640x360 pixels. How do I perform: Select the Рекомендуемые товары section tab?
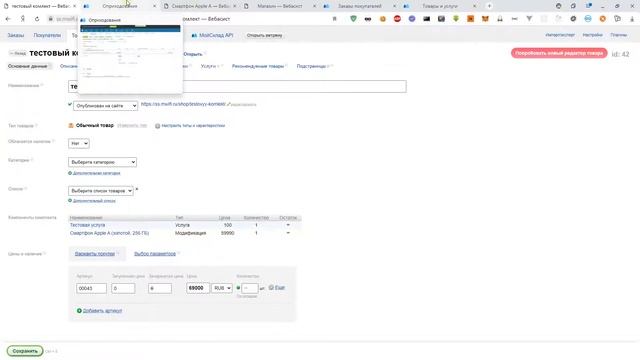pos(258,66)
